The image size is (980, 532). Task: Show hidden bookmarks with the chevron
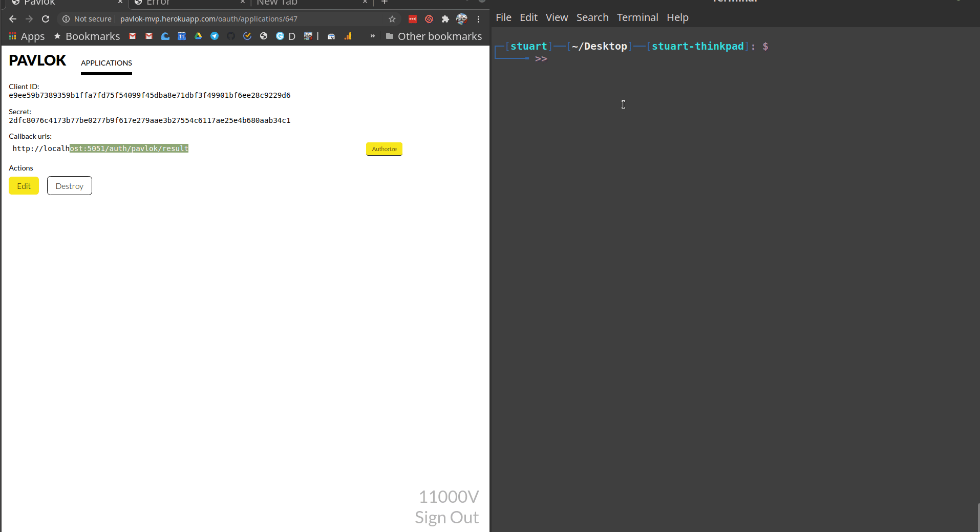[x=373, y=36]
